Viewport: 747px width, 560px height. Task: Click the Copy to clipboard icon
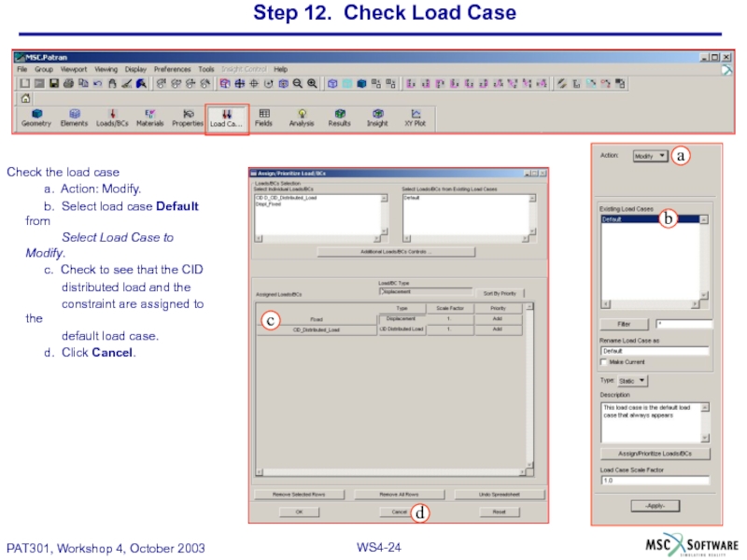(x=83, y=84)
